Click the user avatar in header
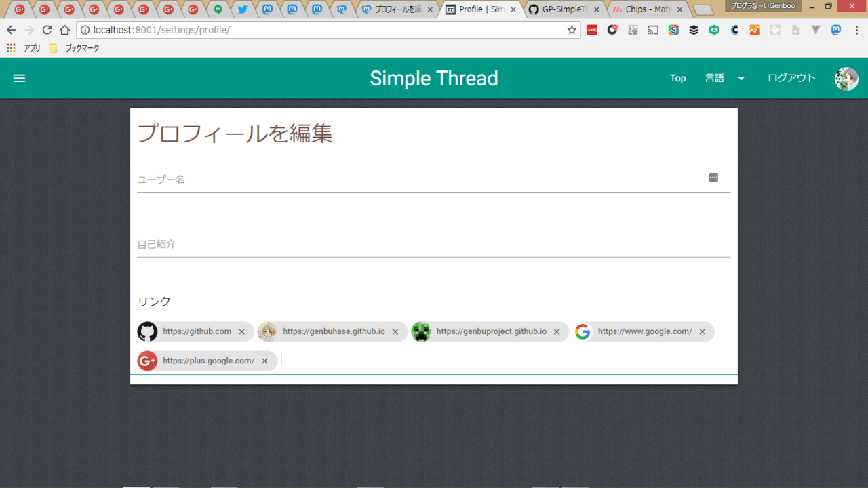Screen dimensions: 868x488 846,79
